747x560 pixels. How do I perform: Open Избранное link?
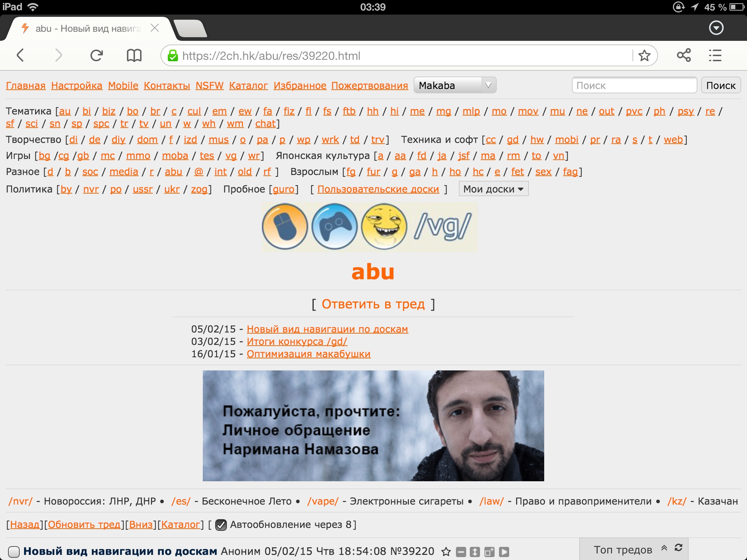(x=300, y=86)
